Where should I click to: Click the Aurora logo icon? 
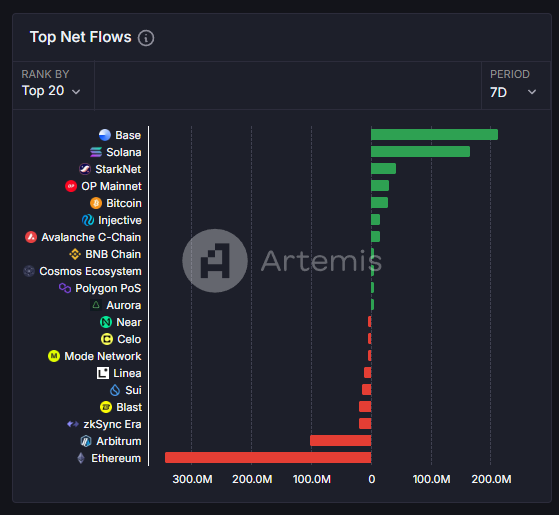pos(96,305)
